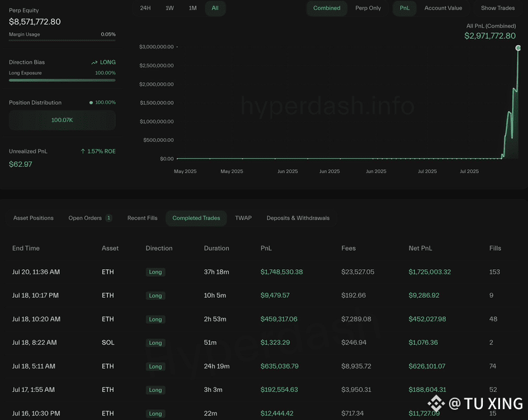Switch chart to Perp Only
Screen dimensions: 528x420
(x=368, y=8)
